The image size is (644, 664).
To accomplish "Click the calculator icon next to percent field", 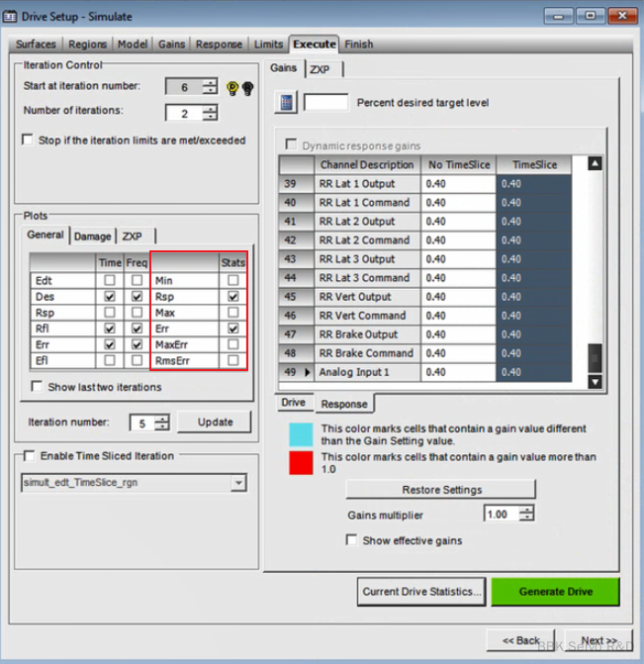I will [286, 102].
